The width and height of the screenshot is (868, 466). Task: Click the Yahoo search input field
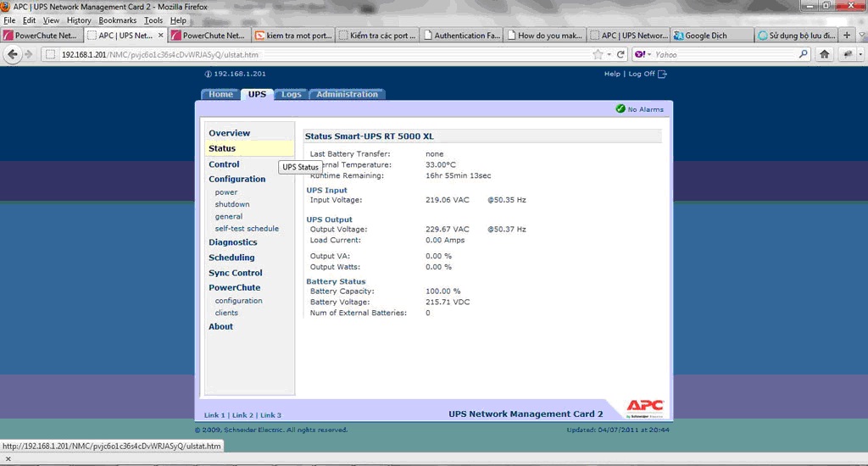pyautogui.click(x=726, y=54)
